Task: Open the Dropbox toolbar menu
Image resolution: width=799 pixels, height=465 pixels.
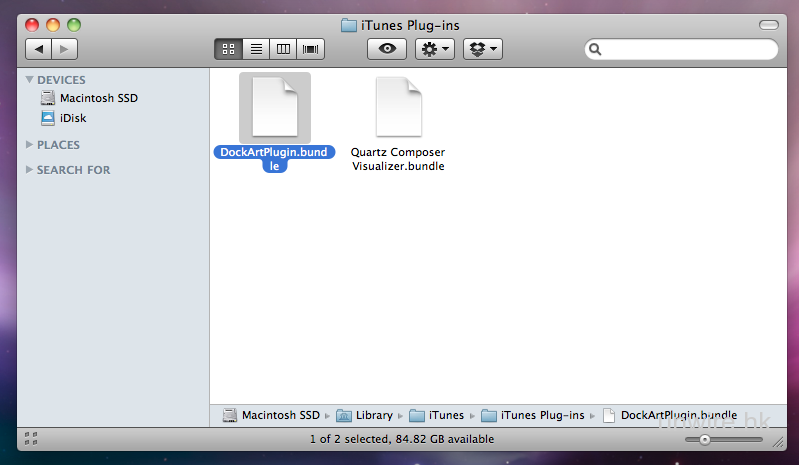Action: pos(482,48)
